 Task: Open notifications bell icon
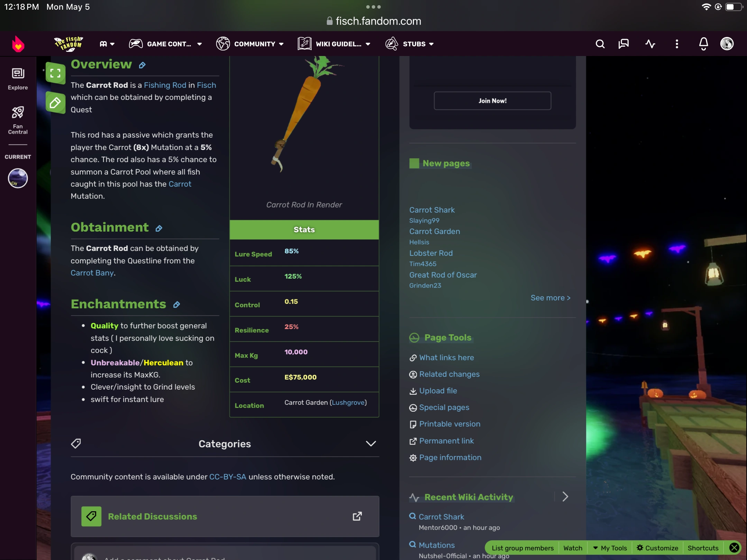click(703, 44)
